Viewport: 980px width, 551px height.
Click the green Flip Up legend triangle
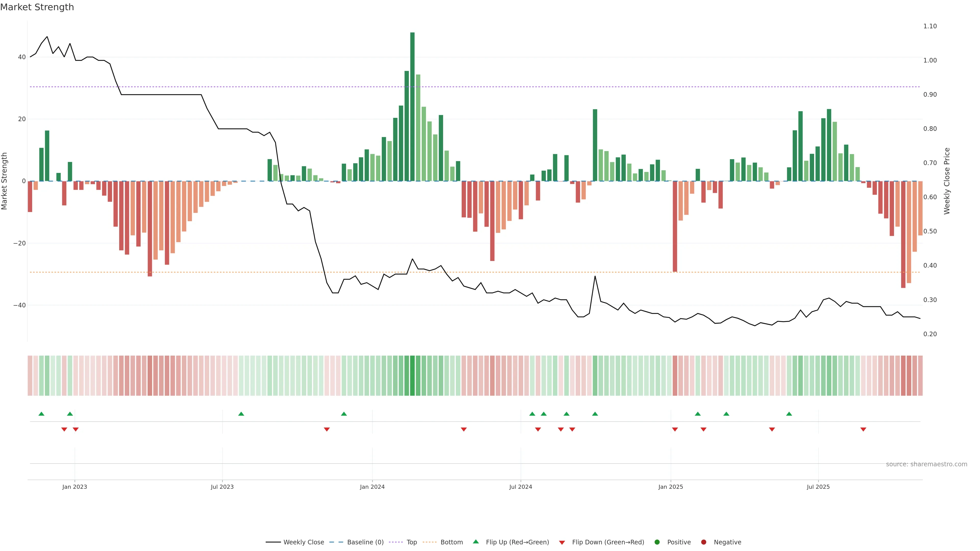475,542
